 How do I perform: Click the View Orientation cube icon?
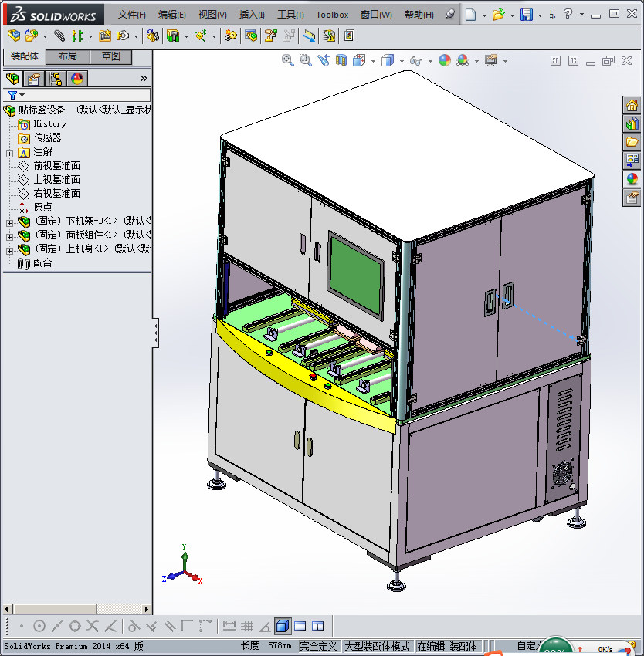pyautogui.click(x=359, y=60)
